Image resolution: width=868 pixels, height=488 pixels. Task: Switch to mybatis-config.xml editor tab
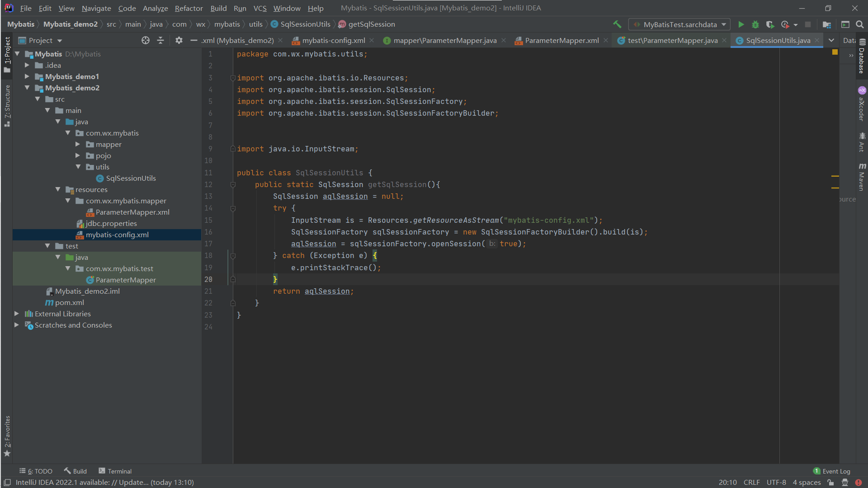(333, 41)
